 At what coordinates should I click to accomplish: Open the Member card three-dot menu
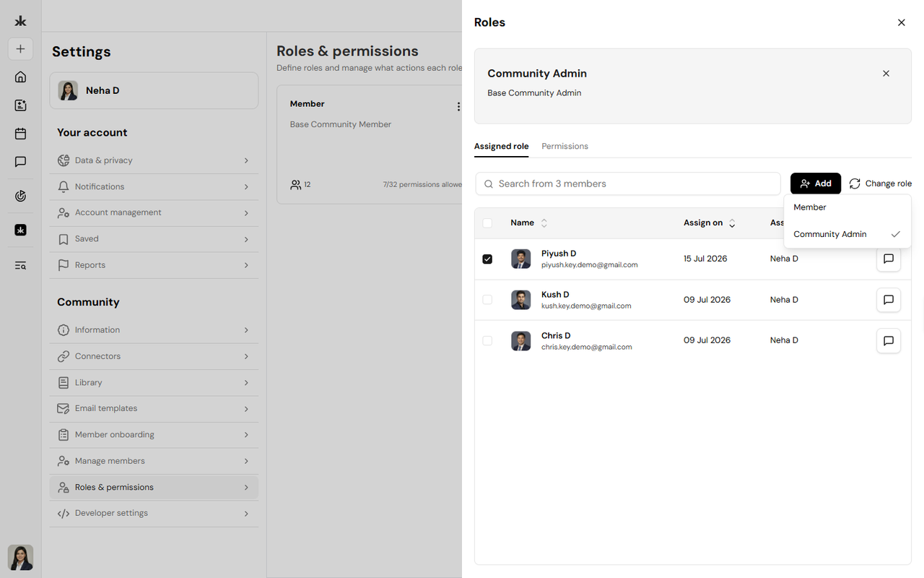[458, 107]
